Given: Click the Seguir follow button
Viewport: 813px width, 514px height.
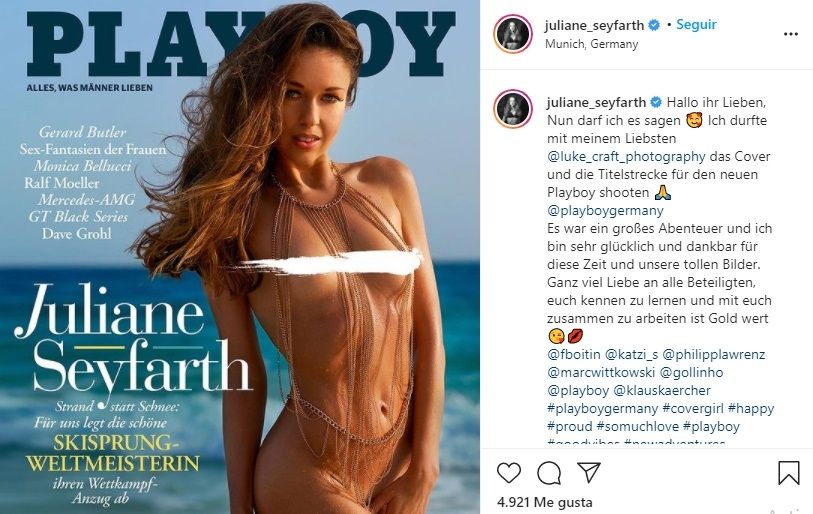Looking at the screenshot, I should 696,24.
